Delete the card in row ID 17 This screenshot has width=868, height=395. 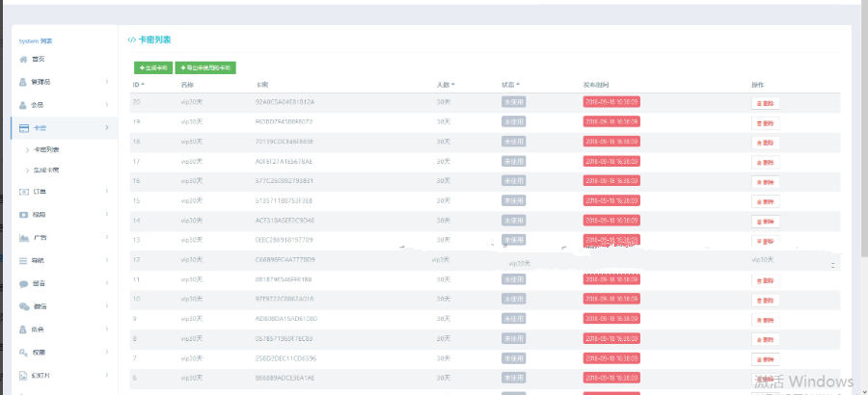click(766, 162)
